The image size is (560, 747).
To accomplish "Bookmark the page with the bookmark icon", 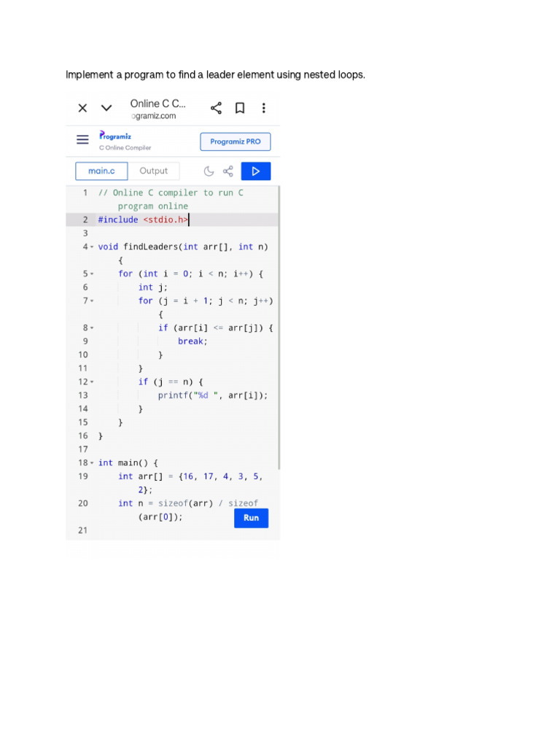I will (240, 108).
